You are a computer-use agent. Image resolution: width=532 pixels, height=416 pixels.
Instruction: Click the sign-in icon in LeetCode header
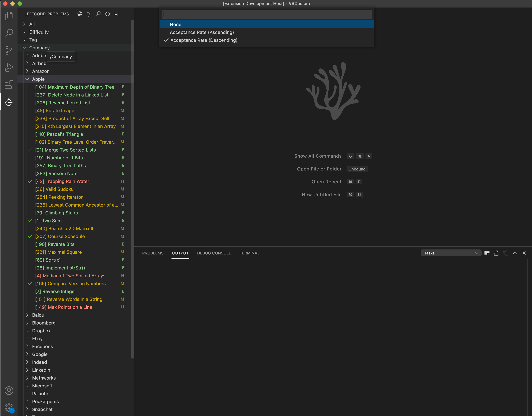(89, 14)
